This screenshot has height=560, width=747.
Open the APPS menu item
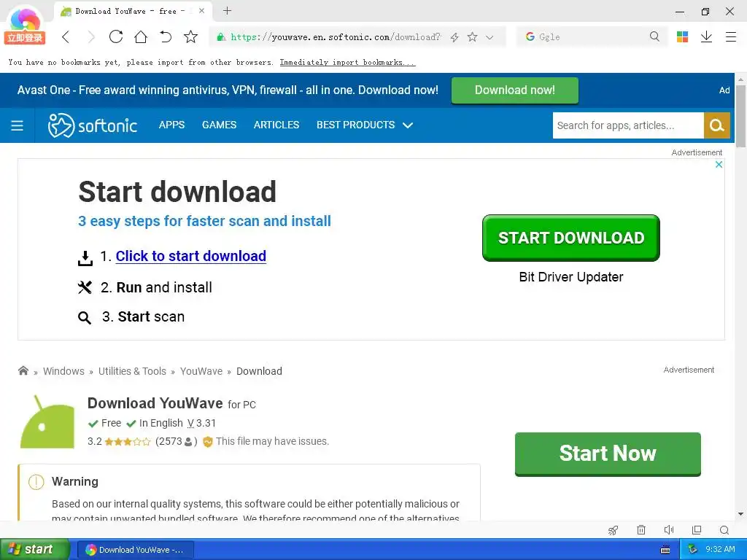(171, 125)
